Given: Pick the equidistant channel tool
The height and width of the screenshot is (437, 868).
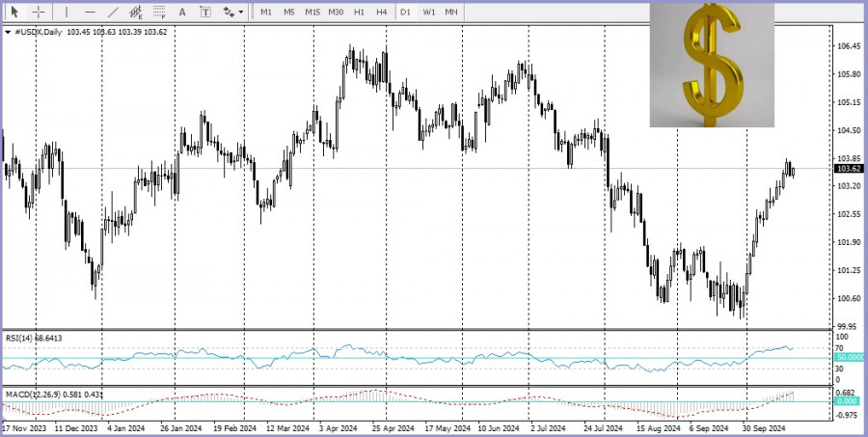Looking at the screenshot, I should pos(136,12).
